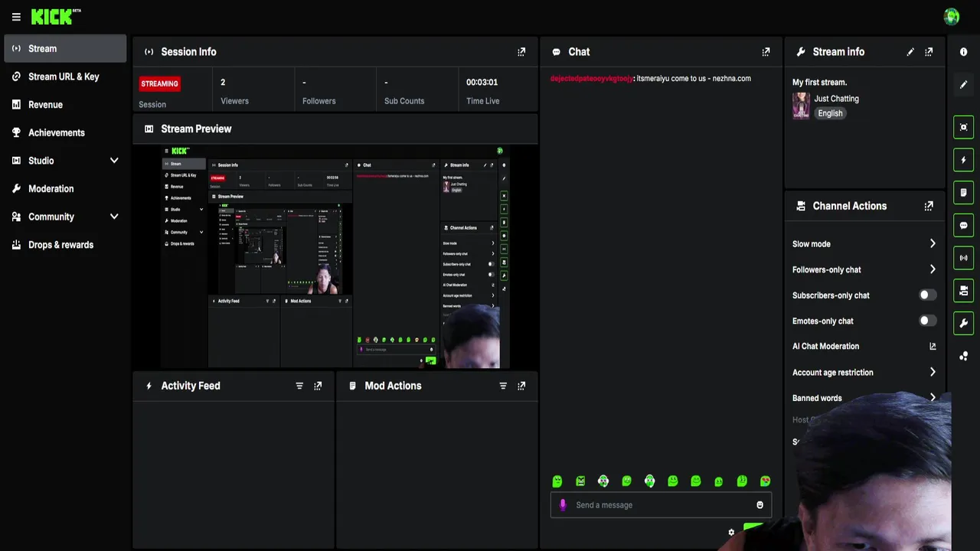Edit stream info with the pencil icon

click(x=910, y=52)
